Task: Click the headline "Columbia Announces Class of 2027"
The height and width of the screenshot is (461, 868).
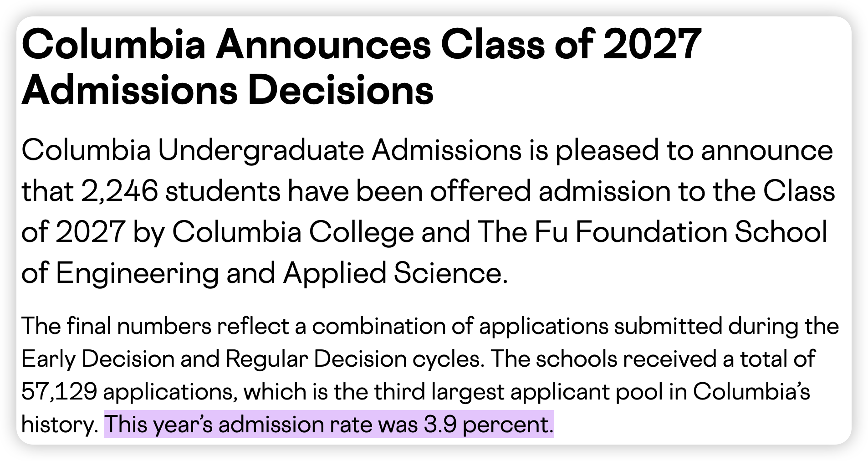Action: [x=362, y=45]
